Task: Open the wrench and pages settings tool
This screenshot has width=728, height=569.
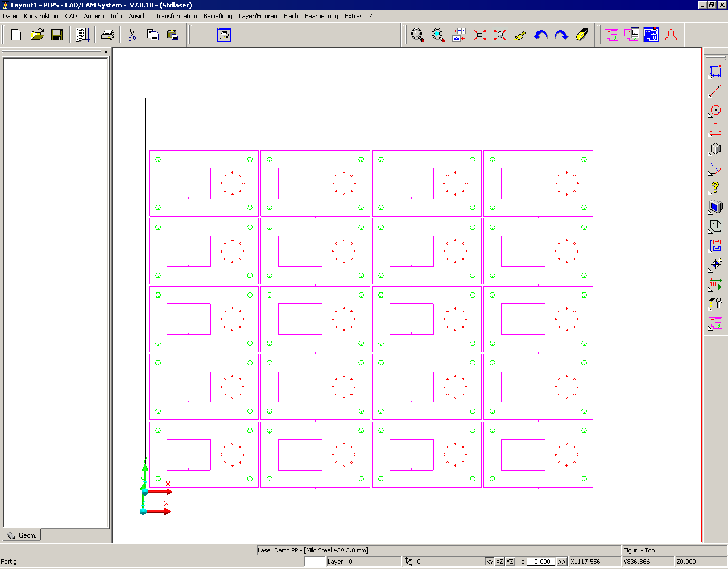Action: 715,304
